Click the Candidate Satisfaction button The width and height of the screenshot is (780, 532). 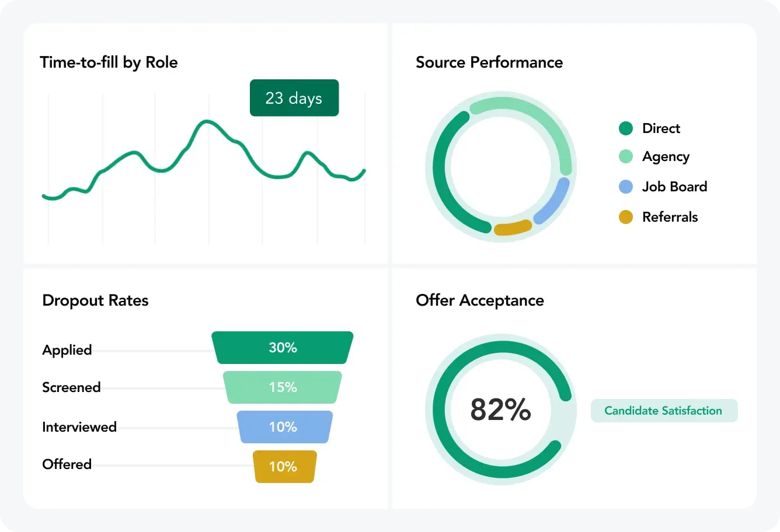[664, 411]
